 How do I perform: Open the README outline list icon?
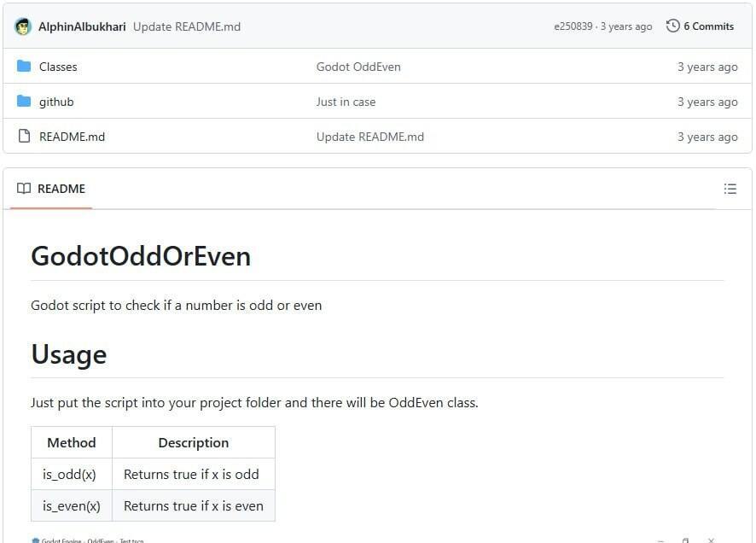click(x=730, y=189)
